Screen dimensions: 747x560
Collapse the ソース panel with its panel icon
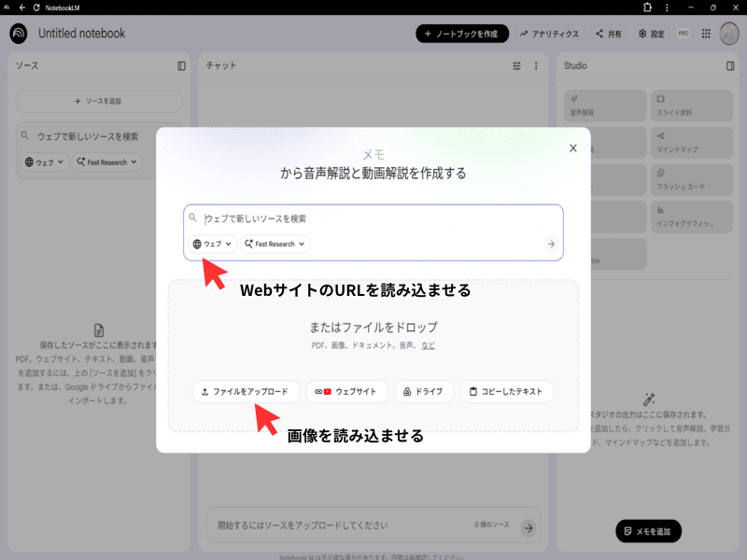181,65
